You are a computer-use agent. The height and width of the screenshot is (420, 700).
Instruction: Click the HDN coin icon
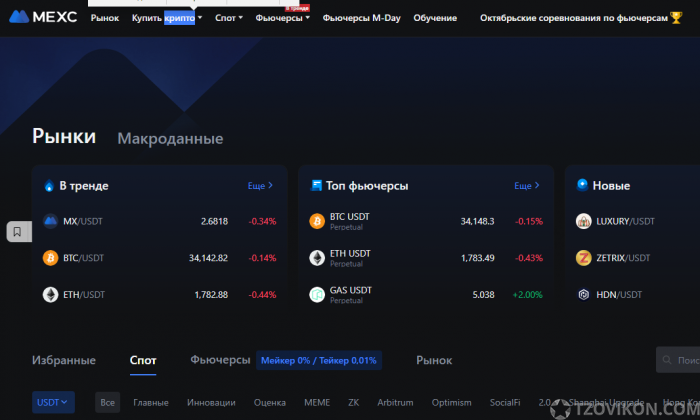pos(583,295)
